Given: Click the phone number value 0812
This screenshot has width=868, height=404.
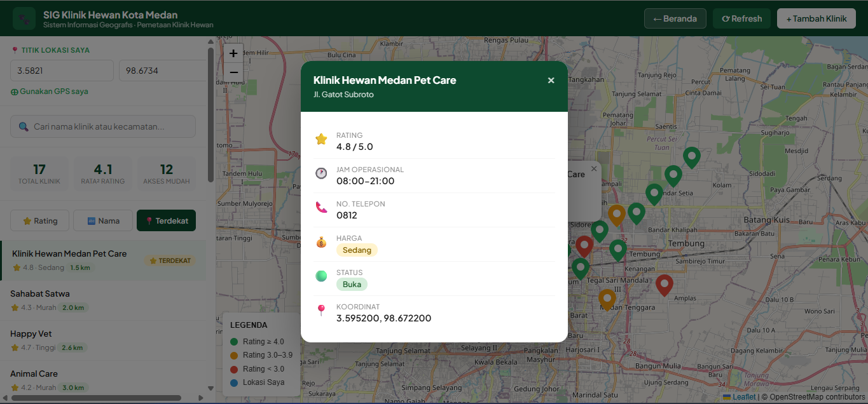Looking at the screenshot, I should (x=347, y=215).
